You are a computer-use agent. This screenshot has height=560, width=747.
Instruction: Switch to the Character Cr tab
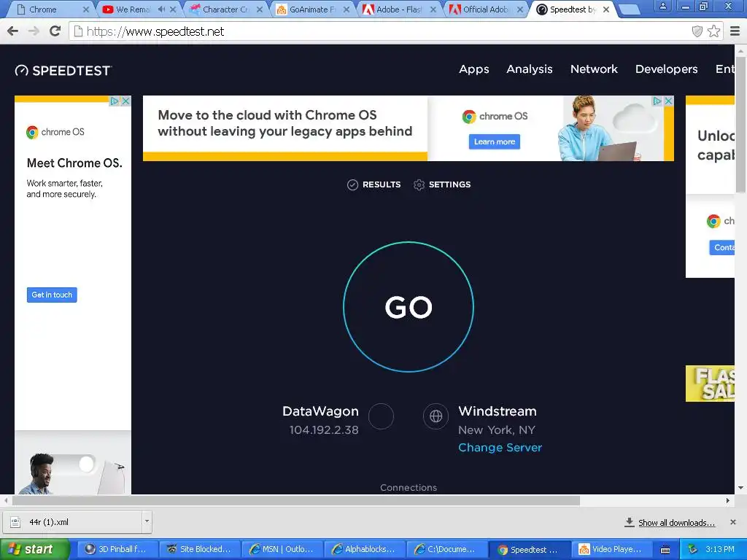[225, 9]
